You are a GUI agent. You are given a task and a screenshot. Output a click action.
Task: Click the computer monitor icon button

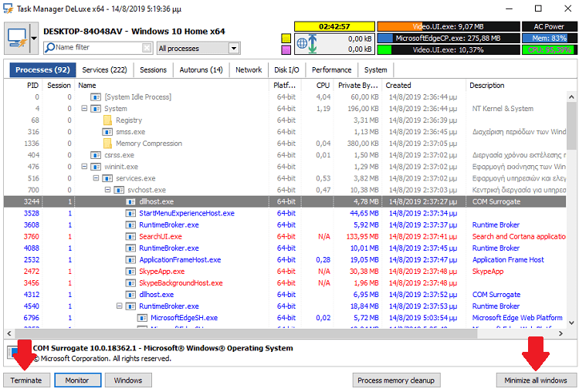point(17,39)
